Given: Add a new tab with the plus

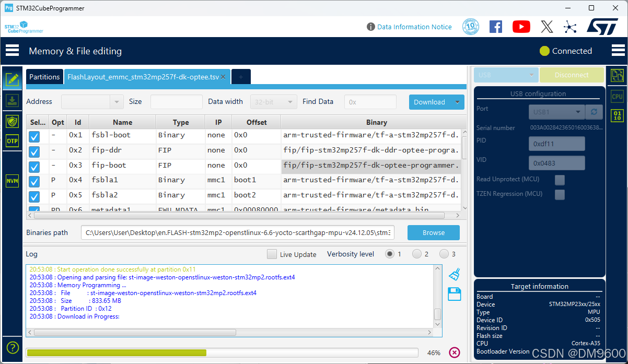Looking at the screenshot, I should coord(241,77).
